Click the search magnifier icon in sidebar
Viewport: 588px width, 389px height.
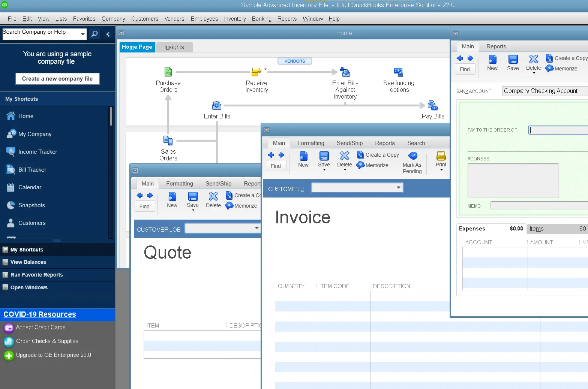94,34
